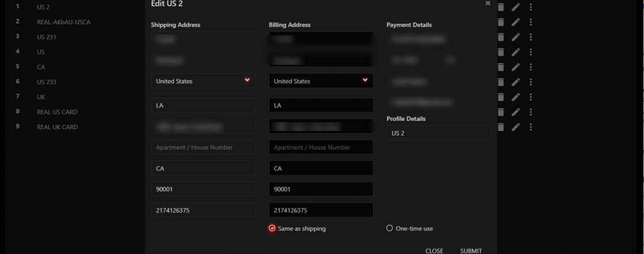
Task: Open more options for UK profile
Action: point(531,97)
